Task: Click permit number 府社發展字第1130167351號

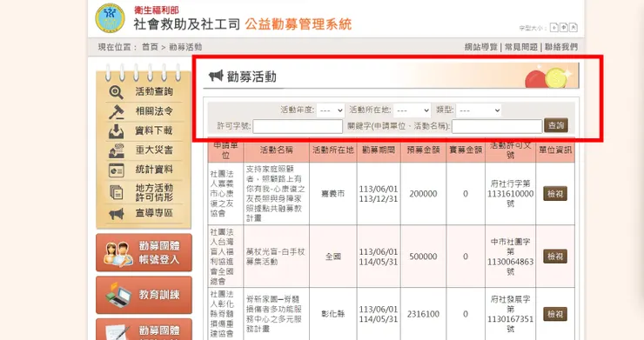Action: coord(510,314)
